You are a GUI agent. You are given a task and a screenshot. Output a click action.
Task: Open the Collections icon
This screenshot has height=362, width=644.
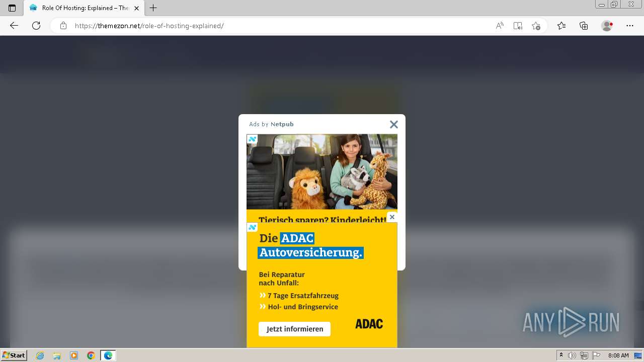coord(584,26)
